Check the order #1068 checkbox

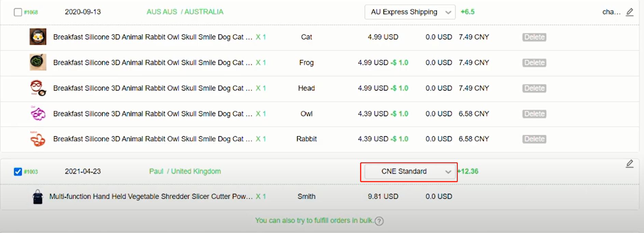[x=18, y=12]
